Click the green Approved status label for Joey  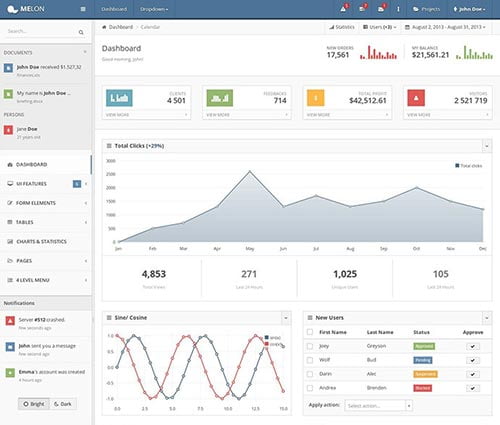(424, 346)
